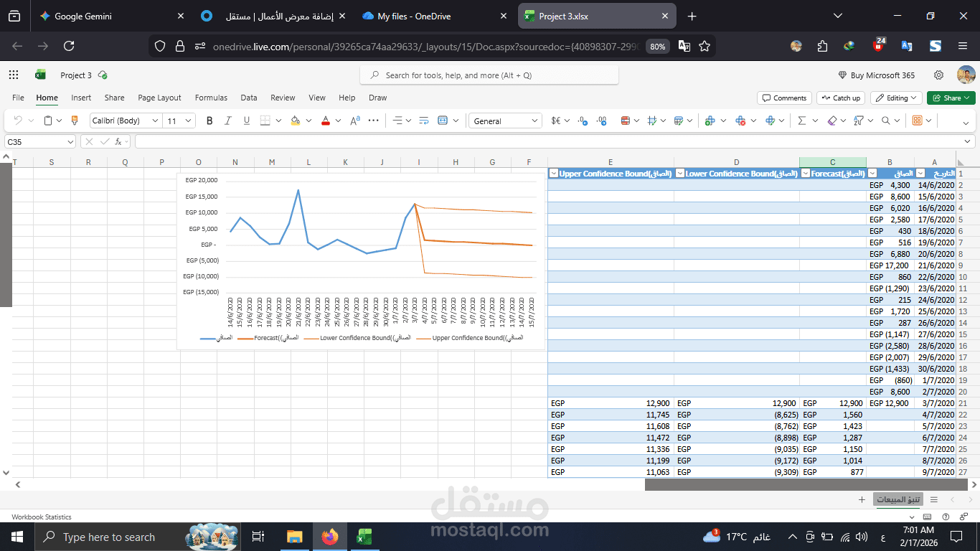Switch to the Page Layout tab
The width and height of the screenshot is (980, 551).
pos(159,98)
